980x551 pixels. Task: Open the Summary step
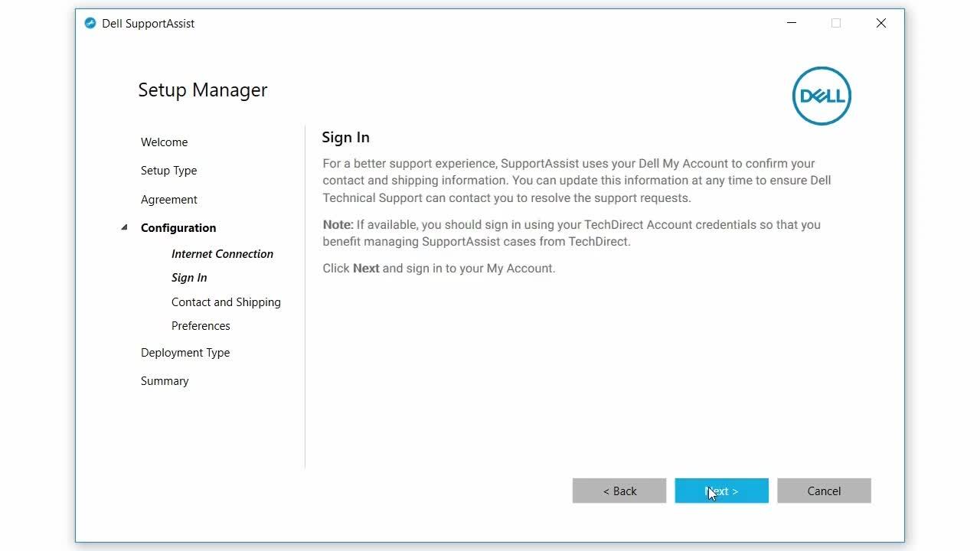click(165, 381)
